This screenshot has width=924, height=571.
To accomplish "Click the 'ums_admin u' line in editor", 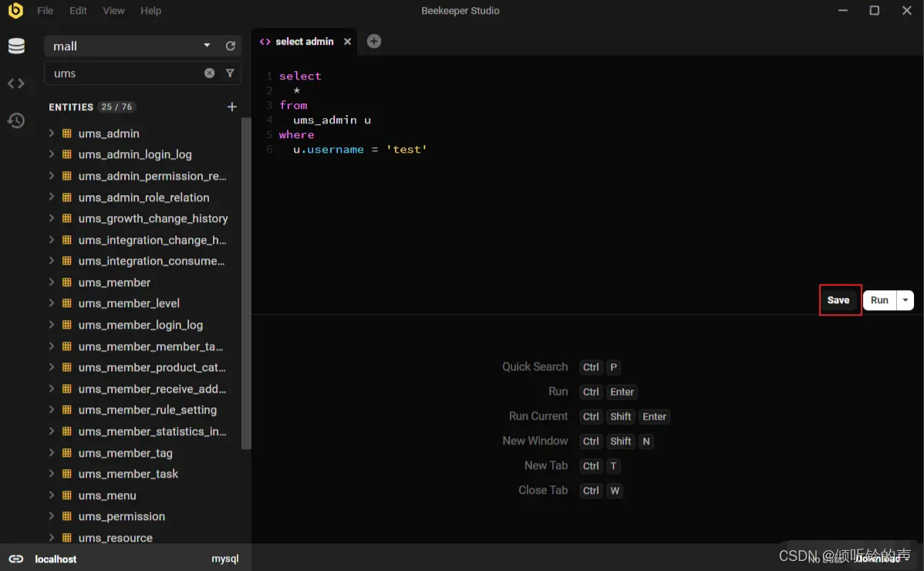I will pos(332,120).
